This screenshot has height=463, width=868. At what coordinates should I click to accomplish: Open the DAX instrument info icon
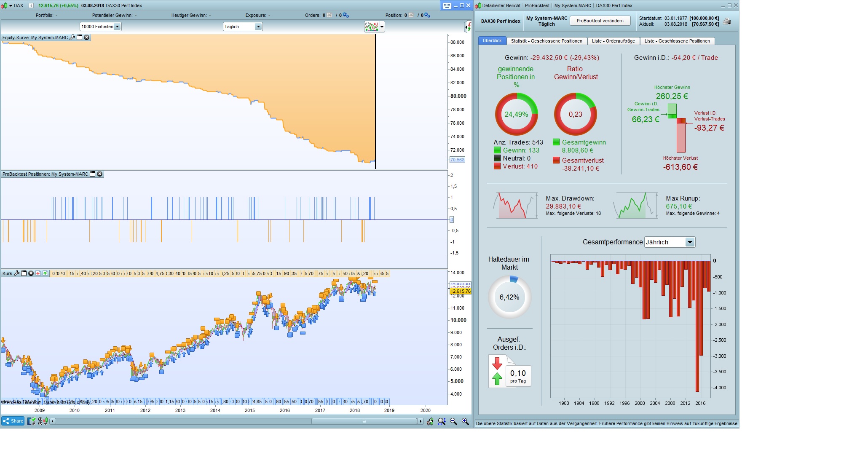31,5
